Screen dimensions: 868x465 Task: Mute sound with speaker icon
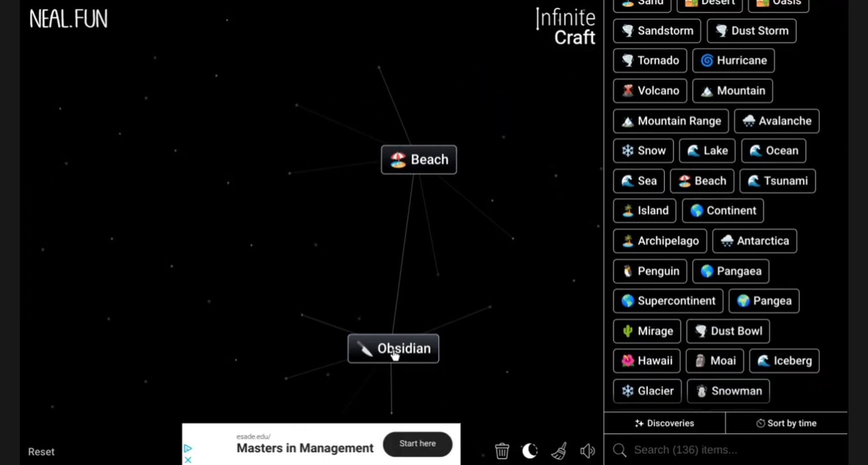588,451
